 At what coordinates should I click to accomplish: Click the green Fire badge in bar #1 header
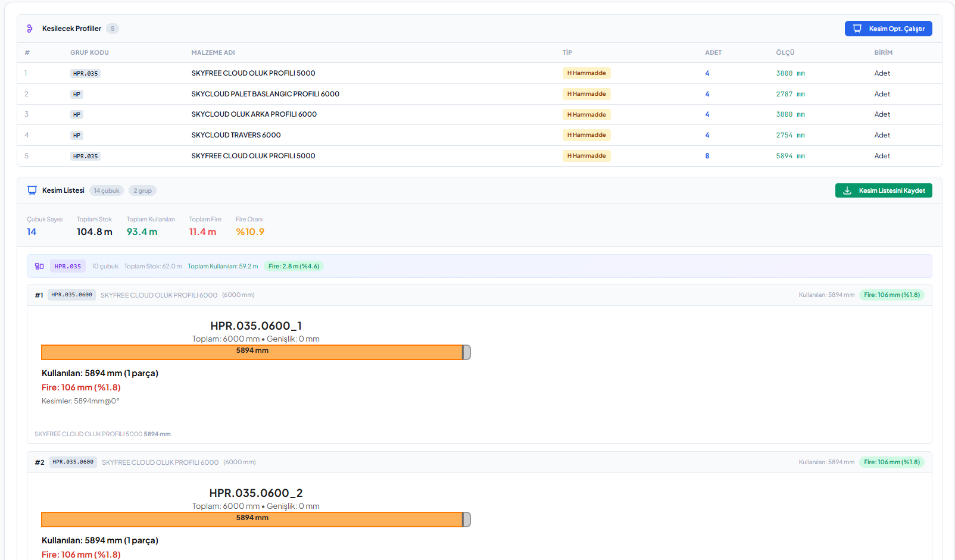click(x=892, y=295)
